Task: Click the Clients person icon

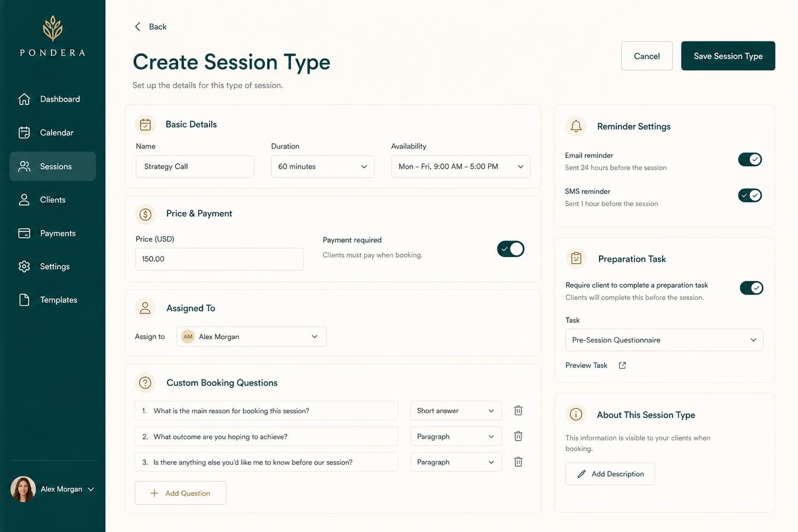Action: coord(24,199)
